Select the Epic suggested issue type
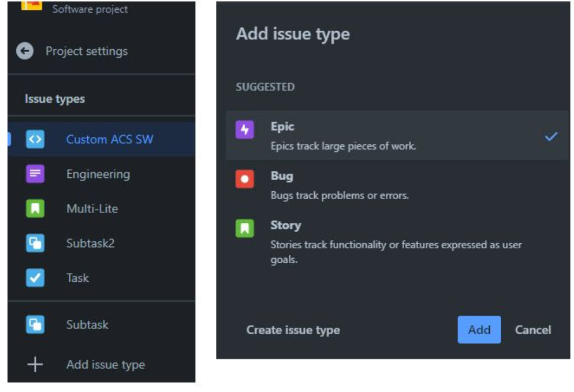The height and width of the screenshot is (392, 574). click(397, 136)
